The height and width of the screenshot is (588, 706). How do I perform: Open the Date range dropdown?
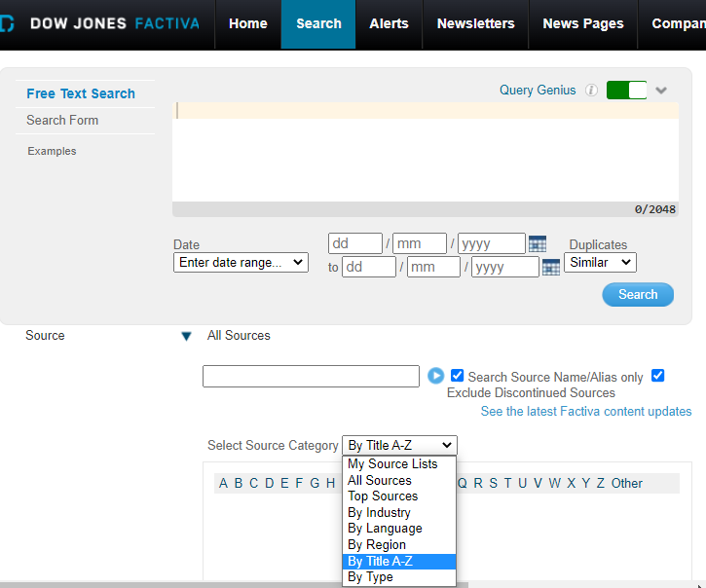pyautogui.click(x=241, y=262)
